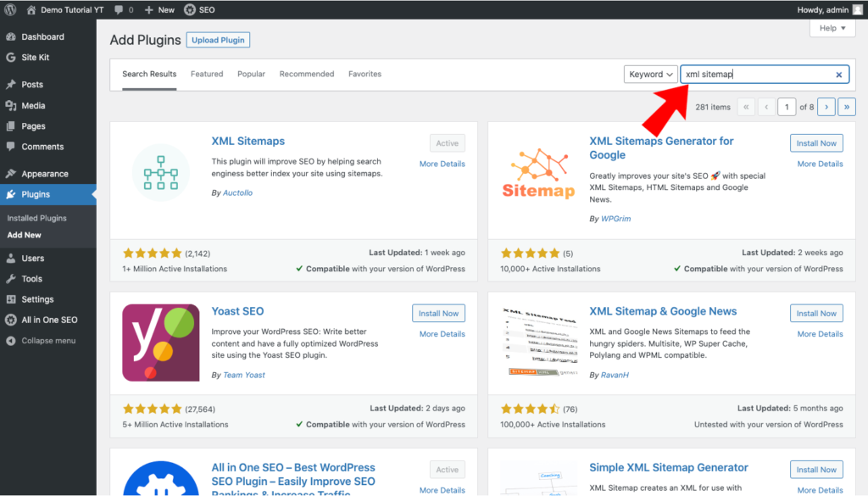The width and height of the screenshot is (868, 496).
Task: Switch to the Popular tab
Action: click(x=251, y=74)
